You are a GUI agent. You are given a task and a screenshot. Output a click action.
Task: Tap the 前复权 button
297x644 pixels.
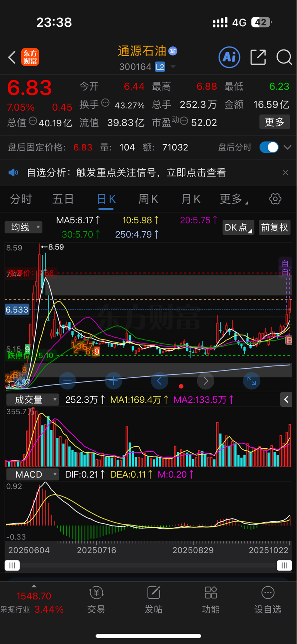pyautogui.click(x=275, y=227)
